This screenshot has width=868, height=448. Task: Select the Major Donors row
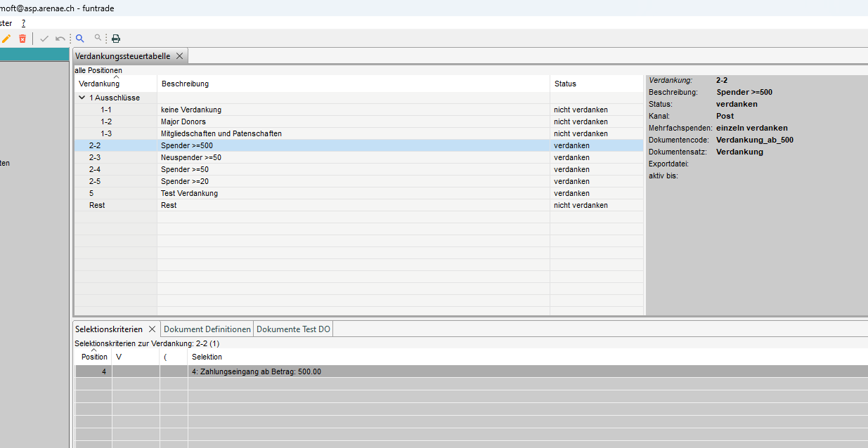click(183, 121)
